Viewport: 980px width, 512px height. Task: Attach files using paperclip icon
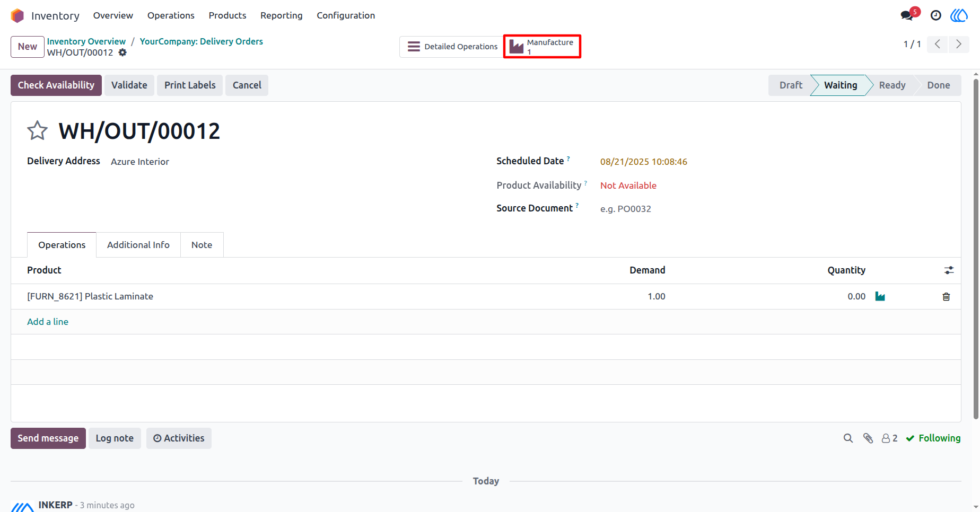coord(868,438)
